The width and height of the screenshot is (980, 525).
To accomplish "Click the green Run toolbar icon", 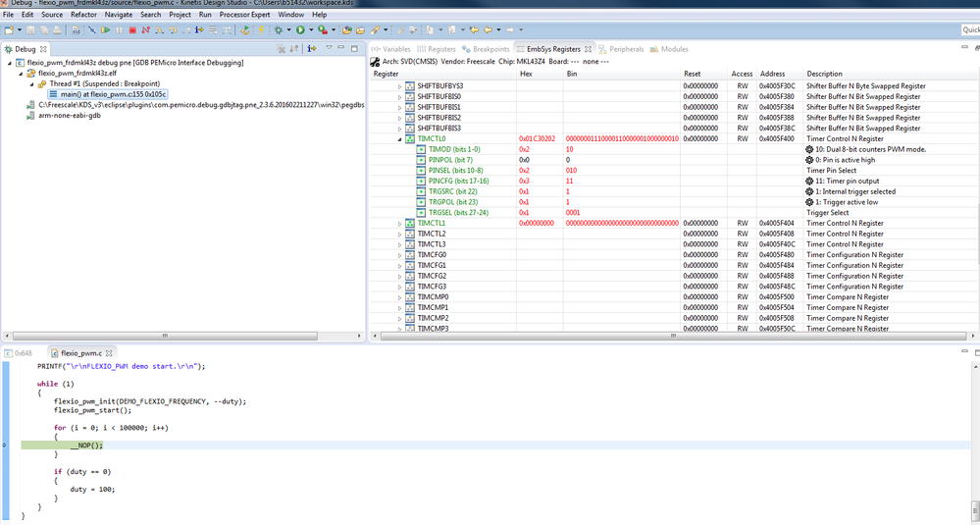I will tap(300, 30).
